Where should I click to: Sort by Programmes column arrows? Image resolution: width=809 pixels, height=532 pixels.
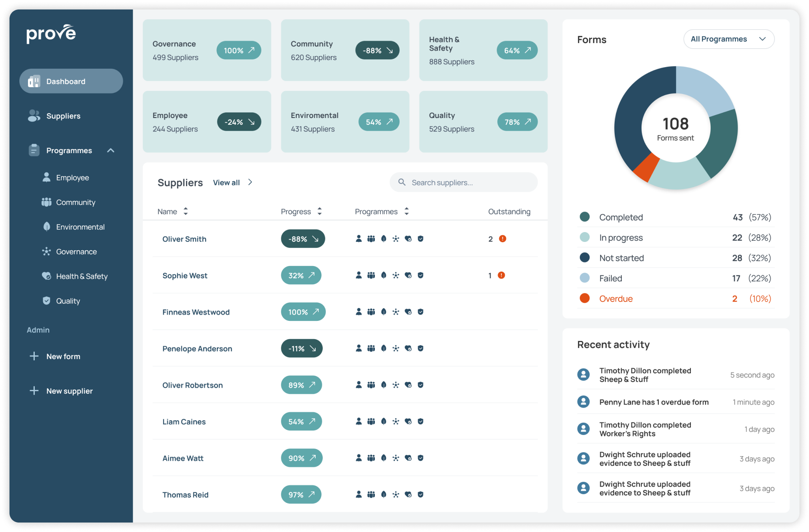[406, 212]
